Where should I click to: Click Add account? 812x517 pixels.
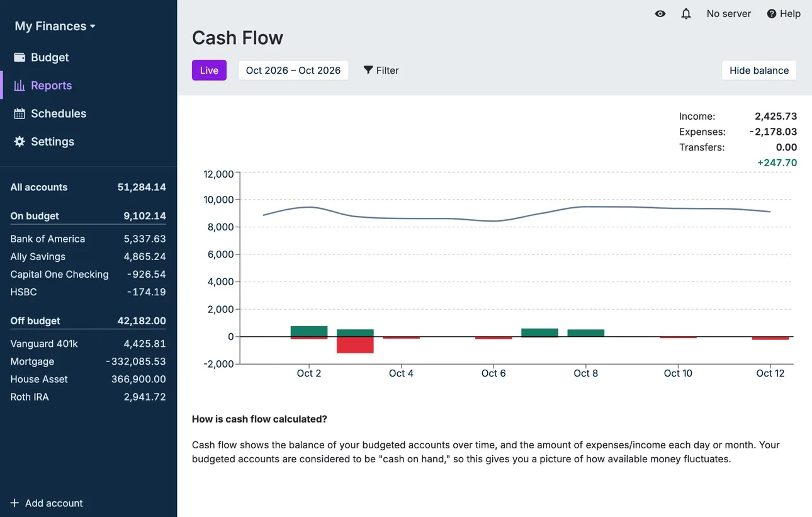point(47,503)
